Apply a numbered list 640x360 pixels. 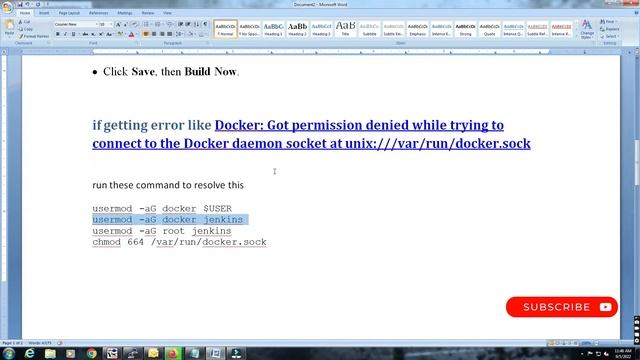158,24
